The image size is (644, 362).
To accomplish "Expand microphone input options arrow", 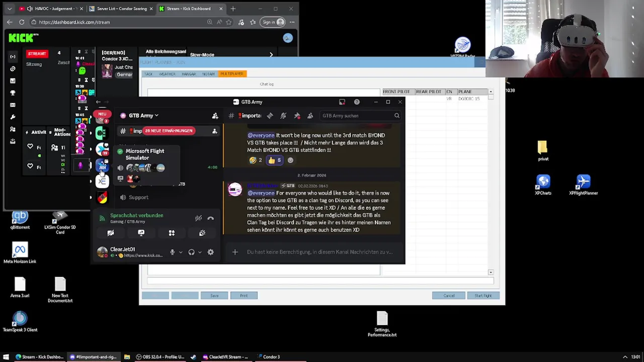I will pyautogui.click(x=181, y=252).
